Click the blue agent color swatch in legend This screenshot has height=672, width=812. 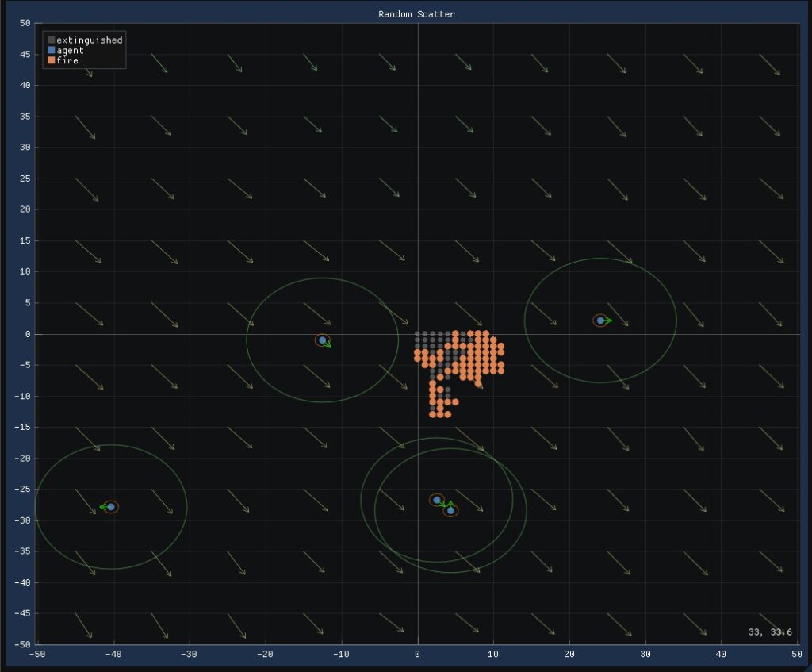[52, 50]
